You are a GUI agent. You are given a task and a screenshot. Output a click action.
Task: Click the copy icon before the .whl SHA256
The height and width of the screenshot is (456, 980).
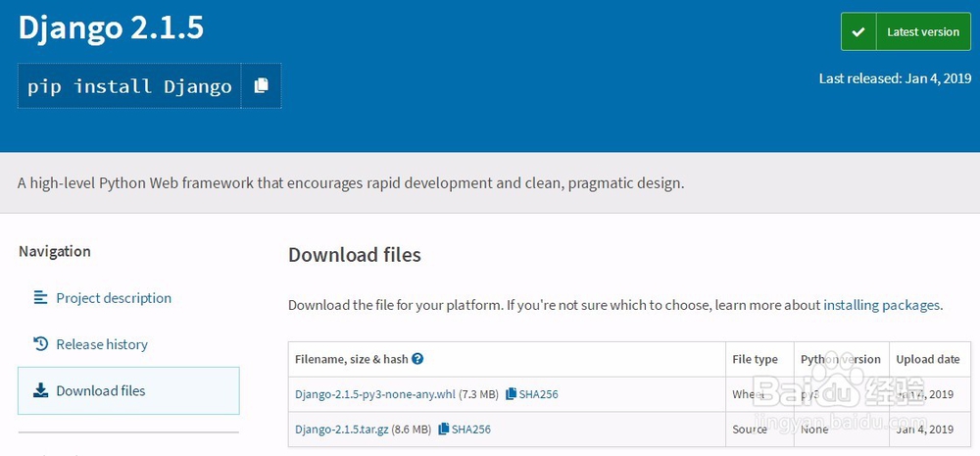tap(511, 394)
